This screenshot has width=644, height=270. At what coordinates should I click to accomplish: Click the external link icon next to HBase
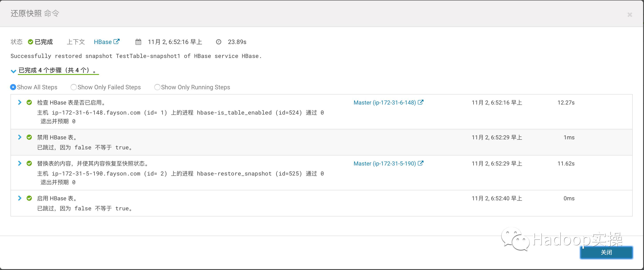pyautogui.click(x=116, y=41)
